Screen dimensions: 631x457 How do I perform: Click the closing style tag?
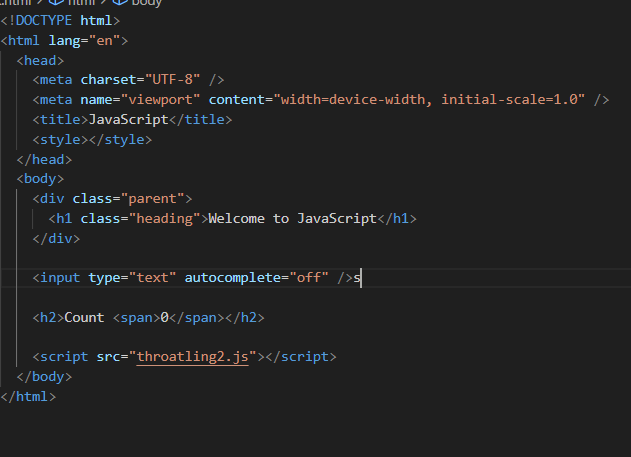tap(120, 140)
